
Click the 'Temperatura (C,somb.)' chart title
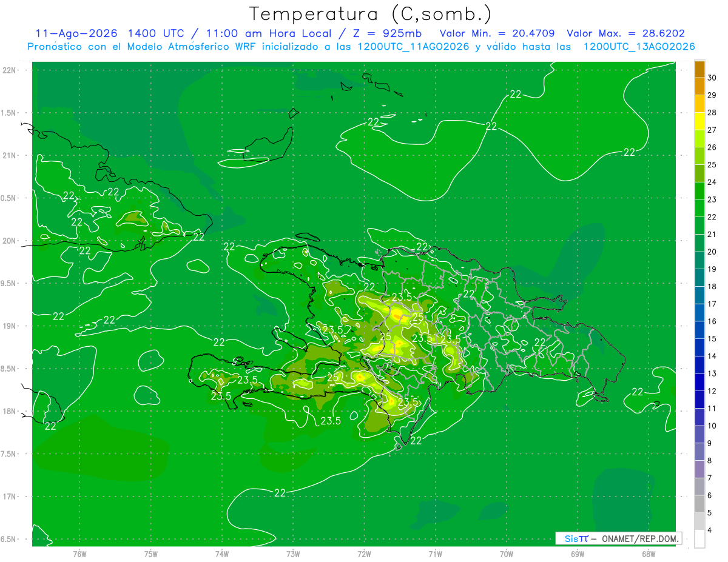click(371, 13)
